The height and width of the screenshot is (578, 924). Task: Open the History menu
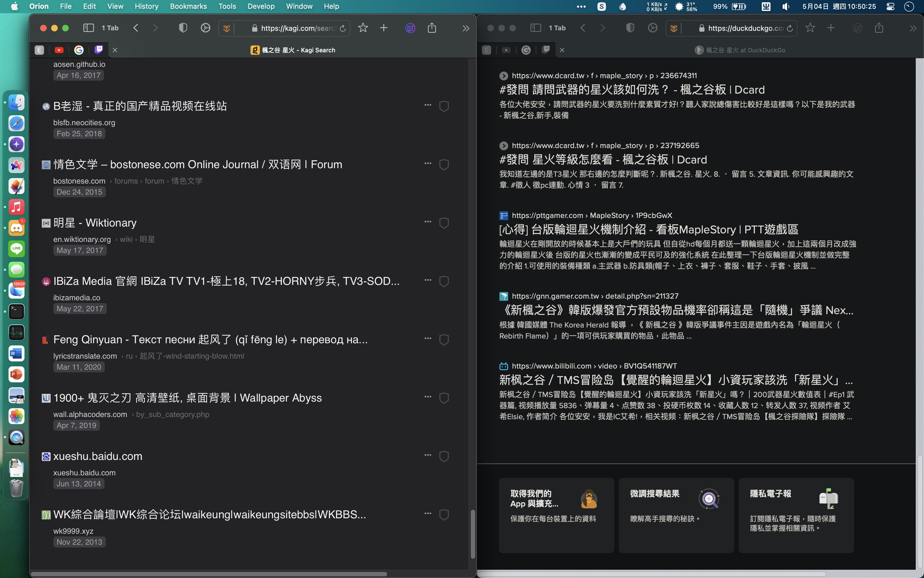coord(147,6)
